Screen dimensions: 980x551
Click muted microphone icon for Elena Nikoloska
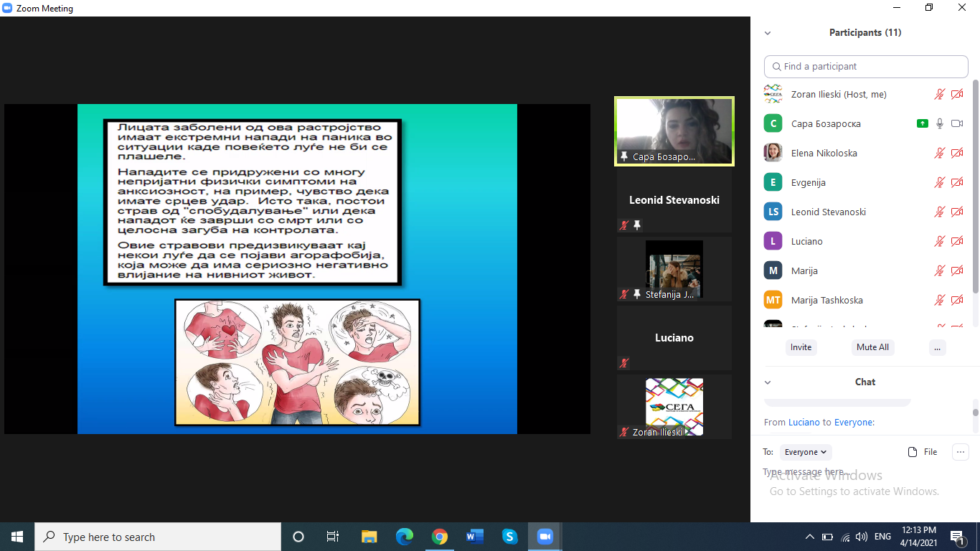click(939, 153)
